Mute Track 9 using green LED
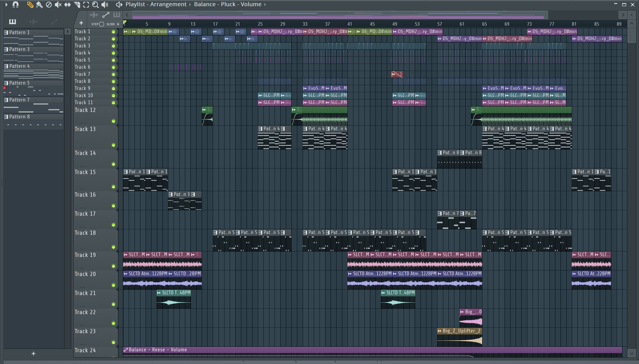The width and height of the screenshot is (639, 364). coord(113,88)
